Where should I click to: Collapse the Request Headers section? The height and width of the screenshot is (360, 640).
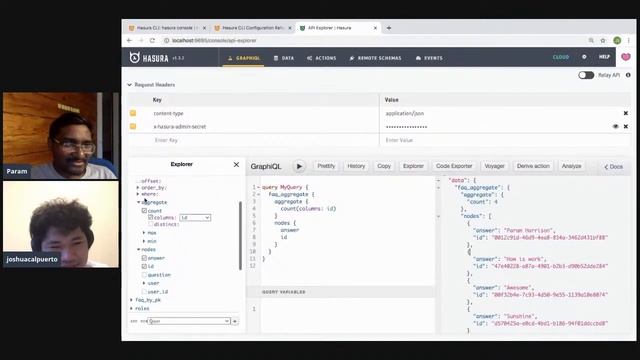[151, 84]
